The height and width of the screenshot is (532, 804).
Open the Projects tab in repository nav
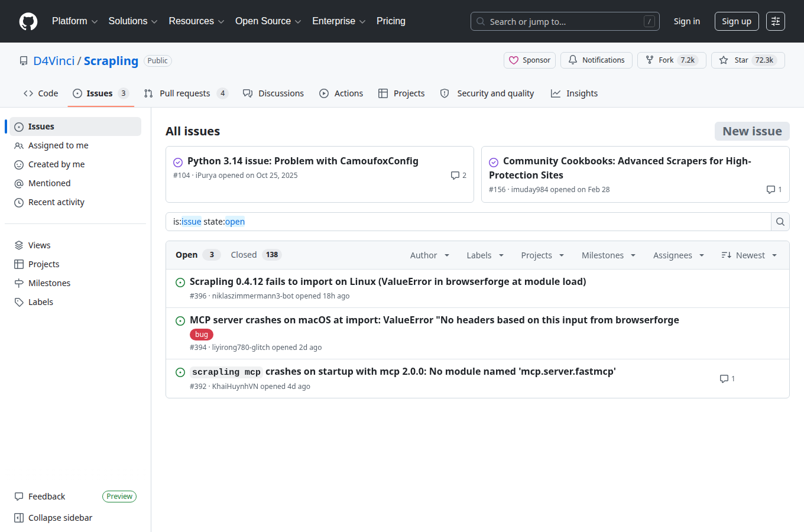tap(401, 93)
